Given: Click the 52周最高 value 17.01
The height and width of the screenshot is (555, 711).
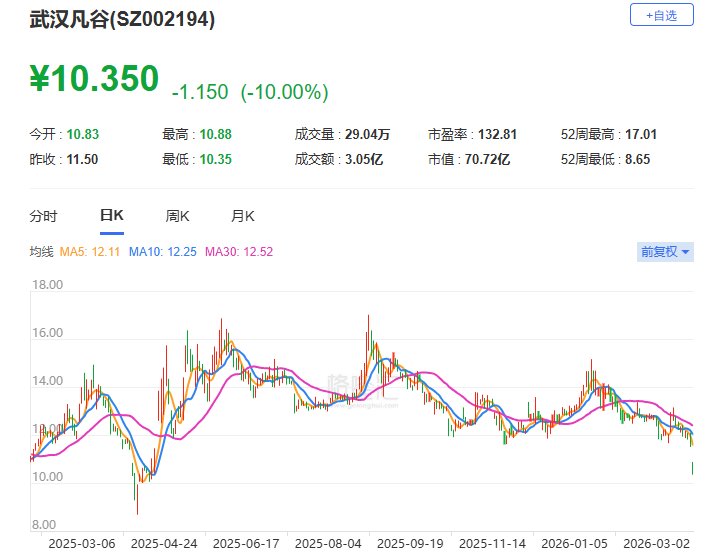Looking at the screenshot, I should (x=641, y=134).
